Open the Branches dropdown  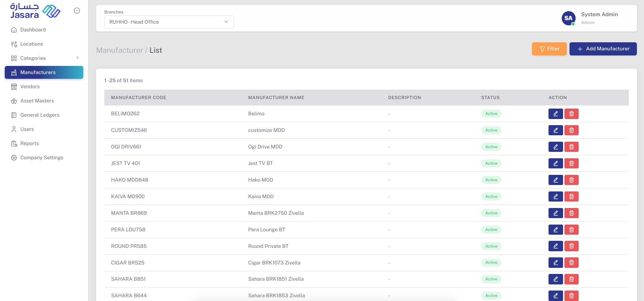pos(169,22)
